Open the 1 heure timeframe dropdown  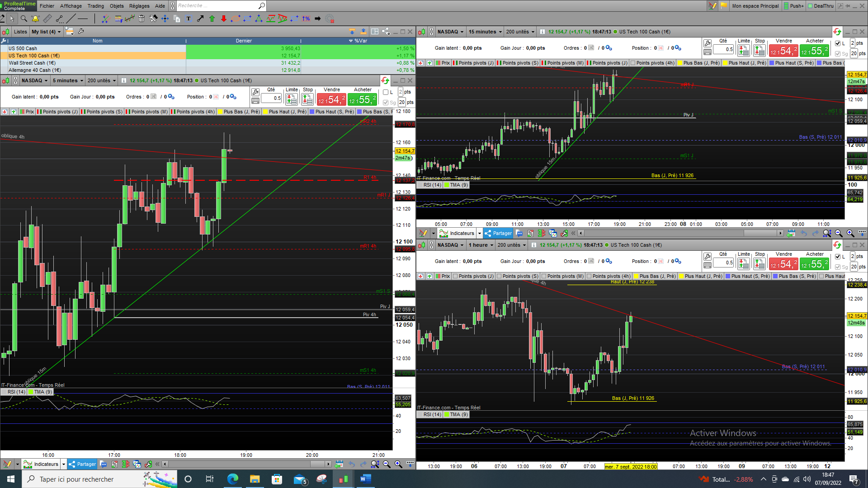click(x=481, y=245)
